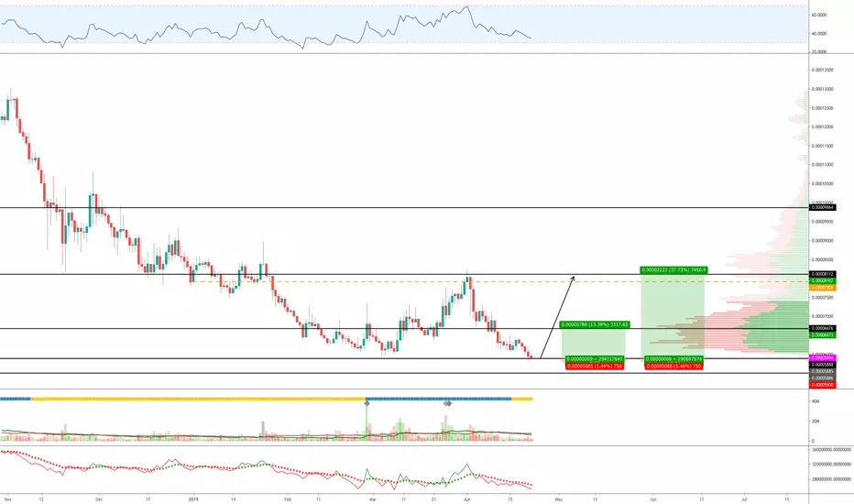Click the 0.00012000 price scale value
This screenshot has width=854, height=504.
(823, 126)
